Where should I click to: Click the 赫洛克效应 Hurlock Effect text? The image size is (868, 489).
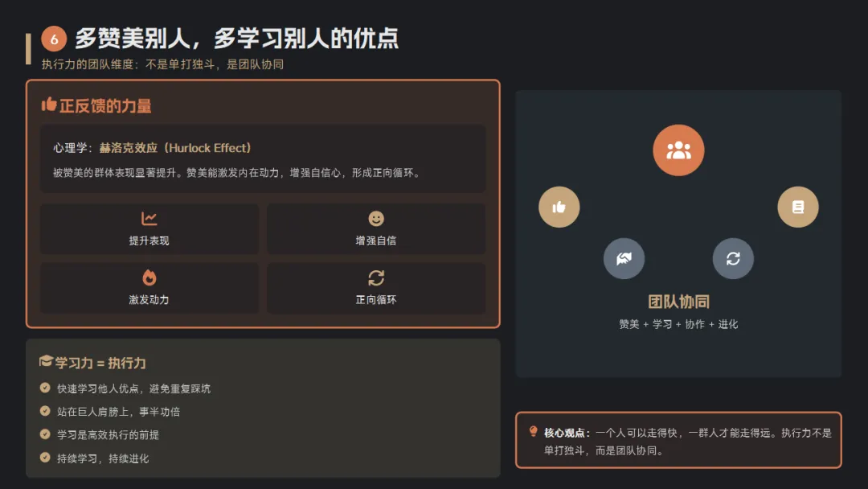(x=175, y=148)
